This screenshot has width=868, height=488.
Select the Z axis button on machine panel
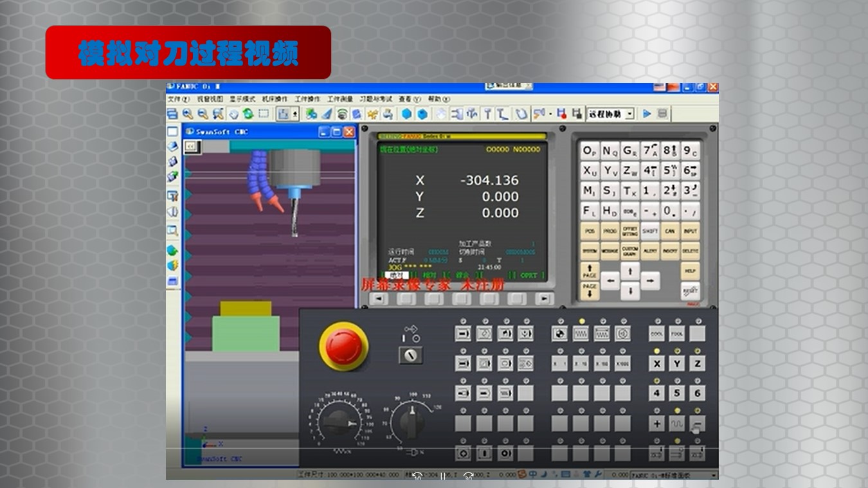click(x=697, y=364)
